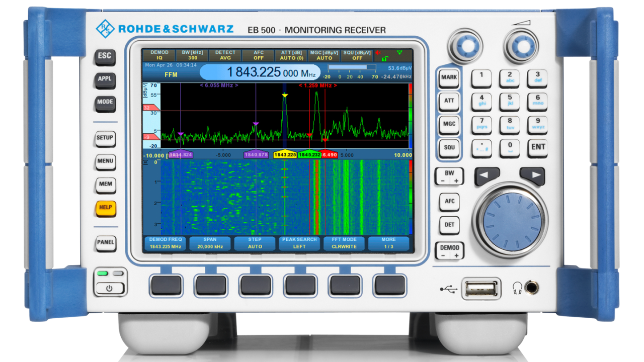Click the green antenna status icon

(x=399, y=52)
